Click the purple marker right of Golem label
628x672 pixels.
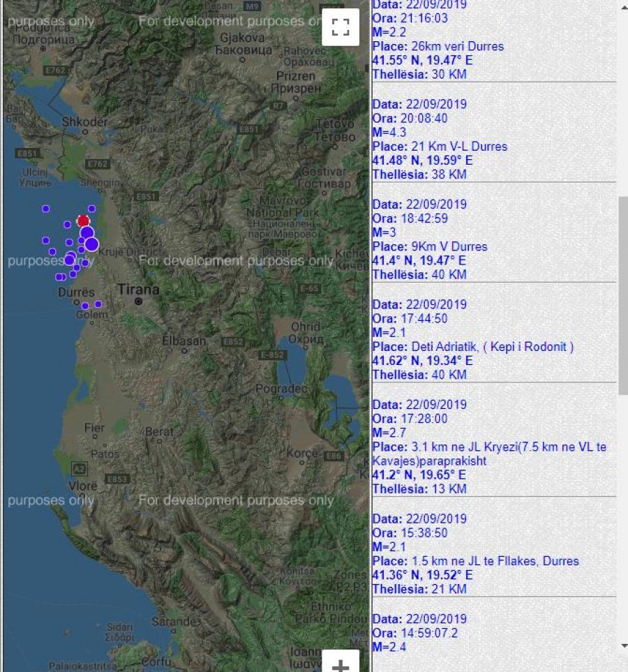pos(98,304)
